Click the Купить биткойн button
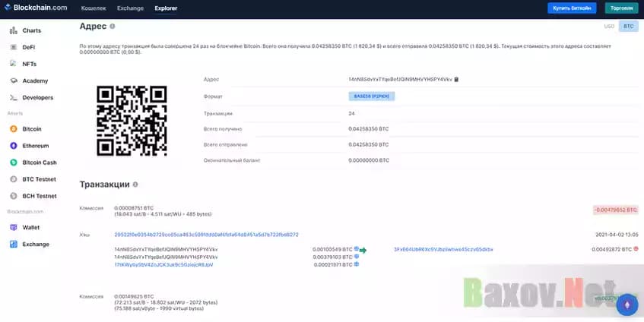644x322 pixels. pyautogui.click(x=572, y=8)
